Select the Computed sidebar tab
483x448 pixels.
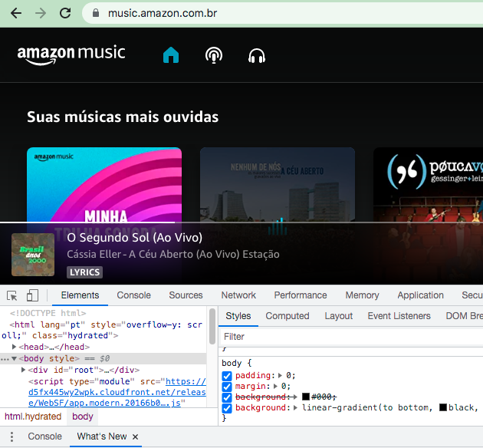[287, 316]
